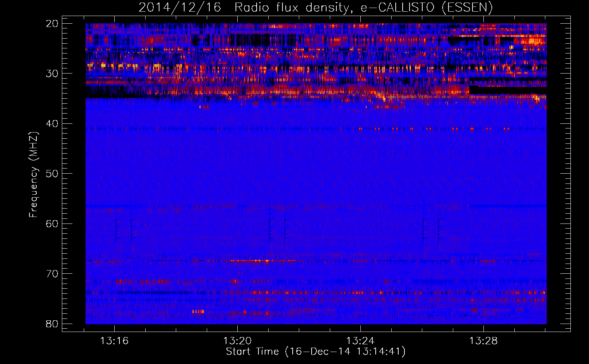Click the 70 MHz frequency tick label
Viewport: 589px width, 364px height.
(x=52, y=274)
